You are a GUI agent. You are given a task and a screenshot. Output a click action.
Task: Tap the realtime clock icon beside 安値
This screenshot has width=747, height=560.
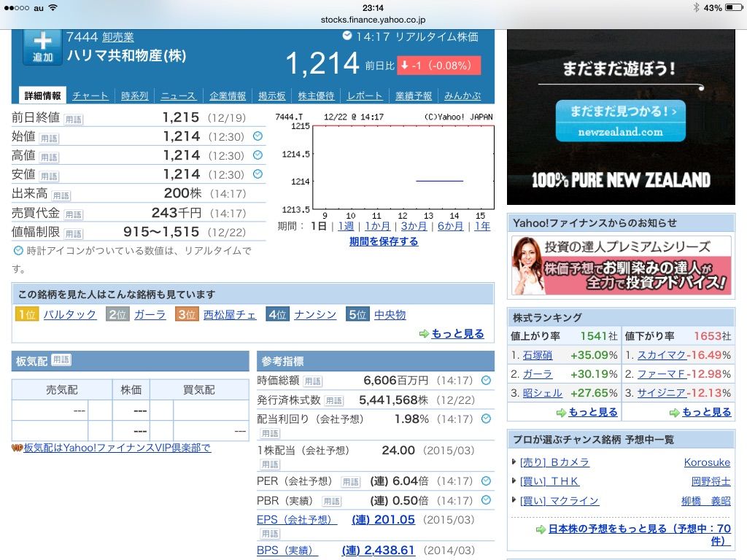tap(258, 174)
